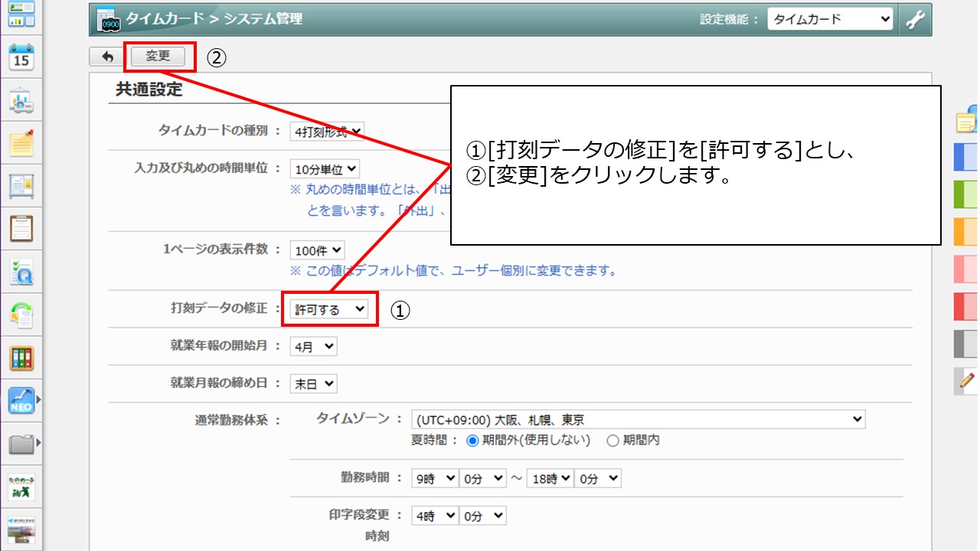The height and width of the screenshot is (551, 980).
Task: Open the 設定機能 タイムカード dropdown
Action: coord(830,20)
